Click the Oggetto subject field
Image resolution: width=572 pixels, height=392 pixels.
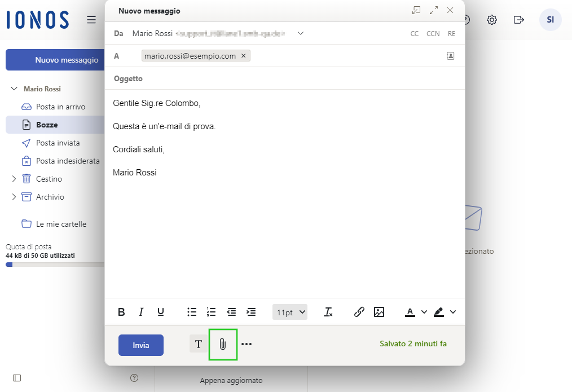[x=284, y=78]
